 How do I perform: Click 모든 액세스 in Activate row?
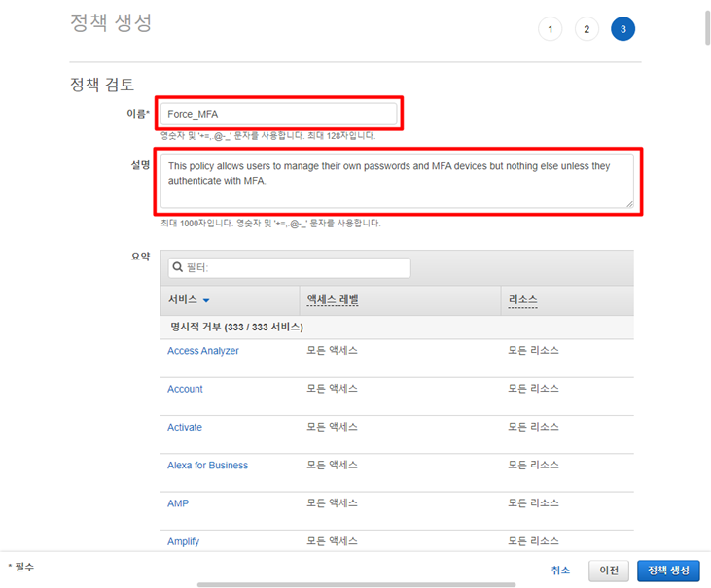point(332,427)
